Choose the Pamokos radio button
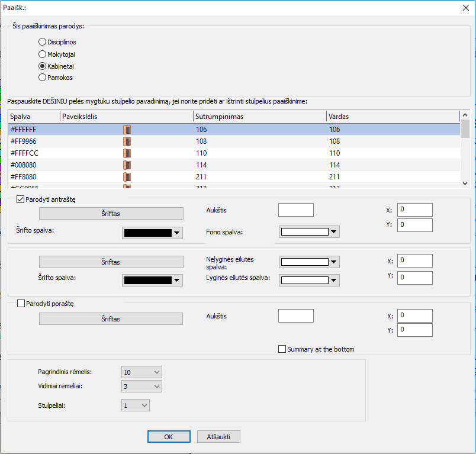This screenshot has height=454, width=476. pos(42,77)
